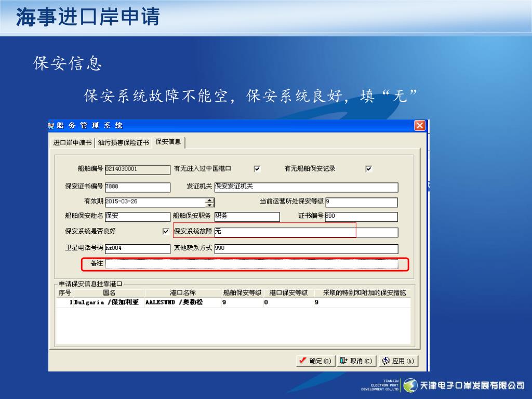Viewport: 532px width, 399px height.
Task: Click the 序号 column header
Action: [65, 293]
